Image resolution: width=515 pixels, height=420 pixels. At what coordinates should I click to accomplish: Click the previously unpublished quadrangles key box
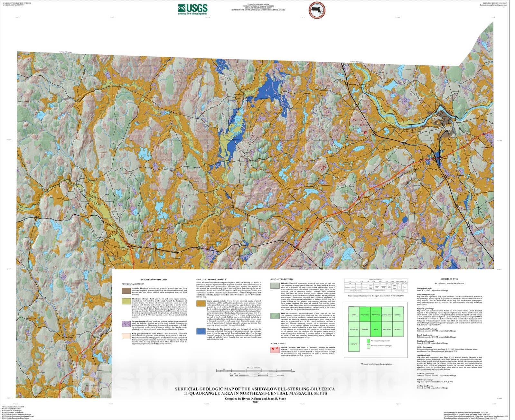(x=369, y=346)
